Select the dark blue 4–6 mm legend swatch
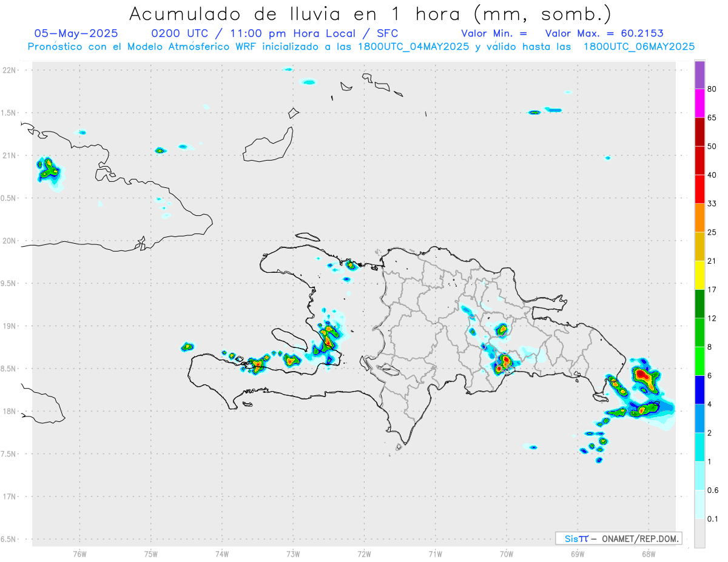 point(699,390)
